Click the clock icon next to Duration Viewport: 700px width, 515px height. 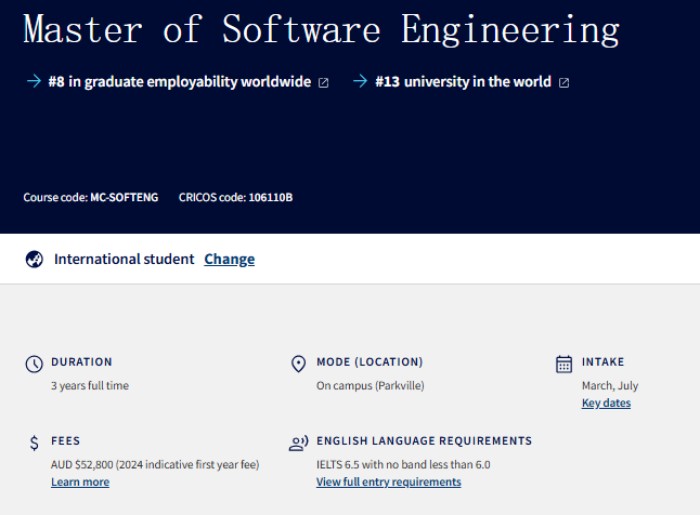pos(34,364)
